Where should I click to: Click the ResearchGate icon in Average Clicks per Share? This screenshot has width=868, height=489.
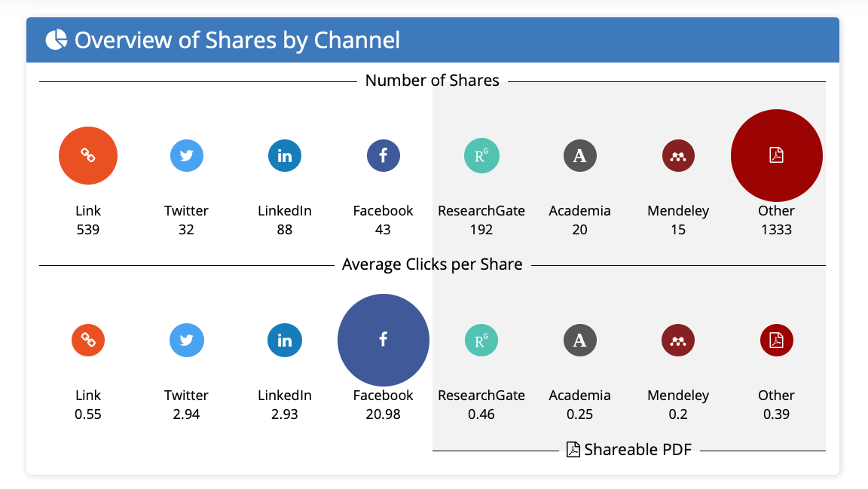click(481, 341)
